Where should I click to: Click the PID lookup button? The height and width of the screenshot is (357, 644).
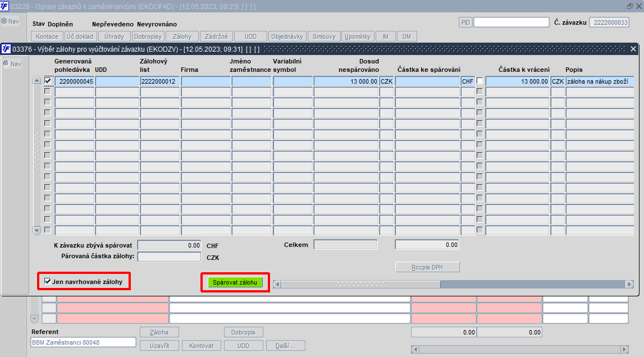tap(465, 22)
